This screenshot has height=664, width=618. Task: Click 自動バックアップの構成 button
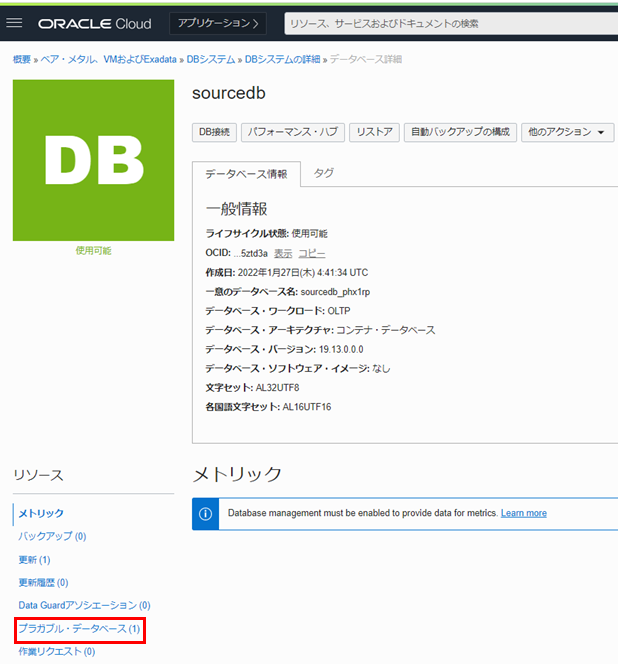tap(461, 132)
